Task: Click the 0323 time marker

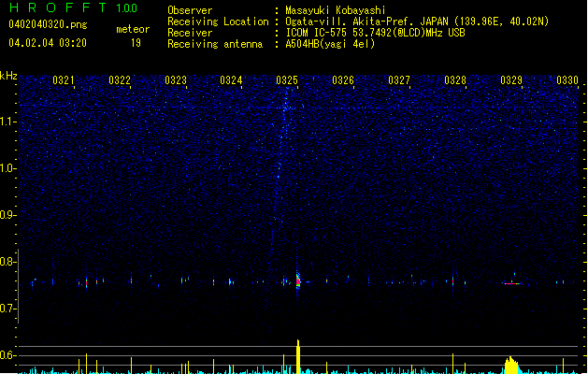Action: tap(176, 80)
